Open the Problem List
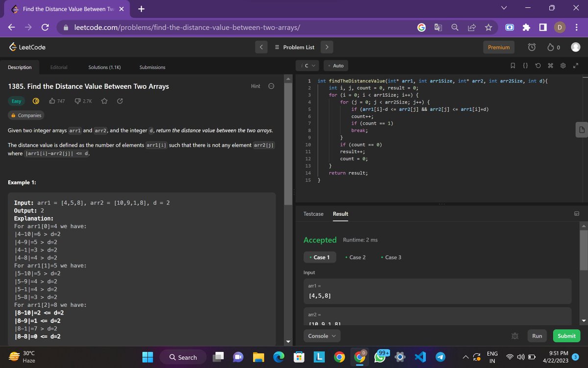This screenshot has height=368, width=588. tap(294, 47)
